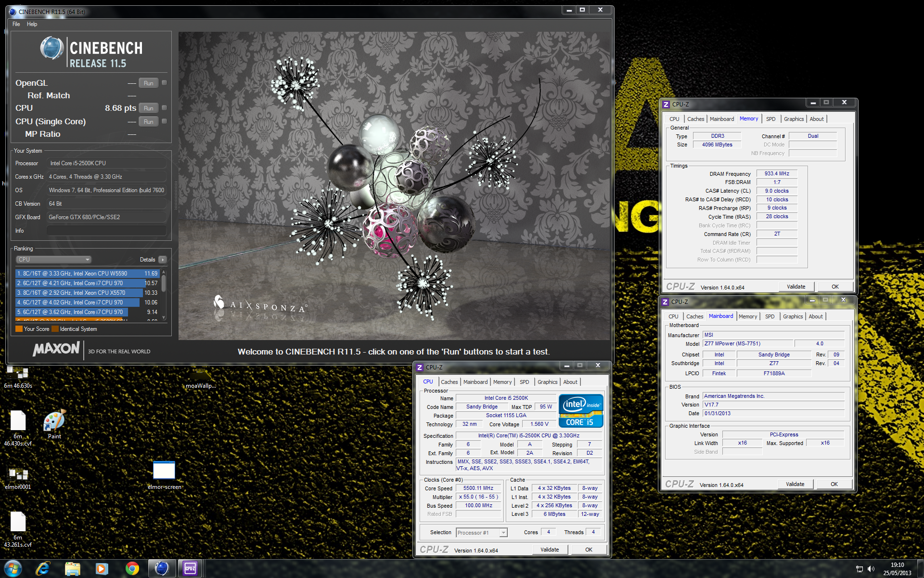
Task: Run the CPU (Single Core) benchmark
Action: coord(149,122)
